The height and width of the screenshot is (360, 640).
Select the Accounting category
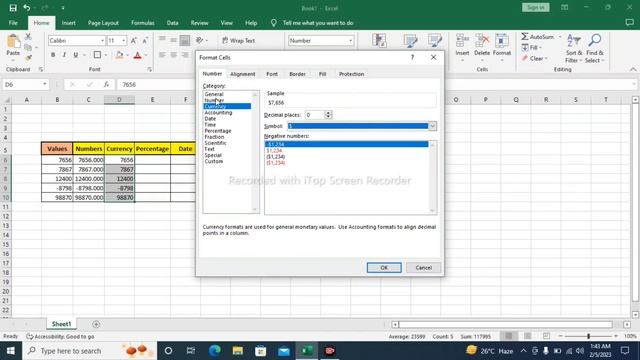coord(218,112)
